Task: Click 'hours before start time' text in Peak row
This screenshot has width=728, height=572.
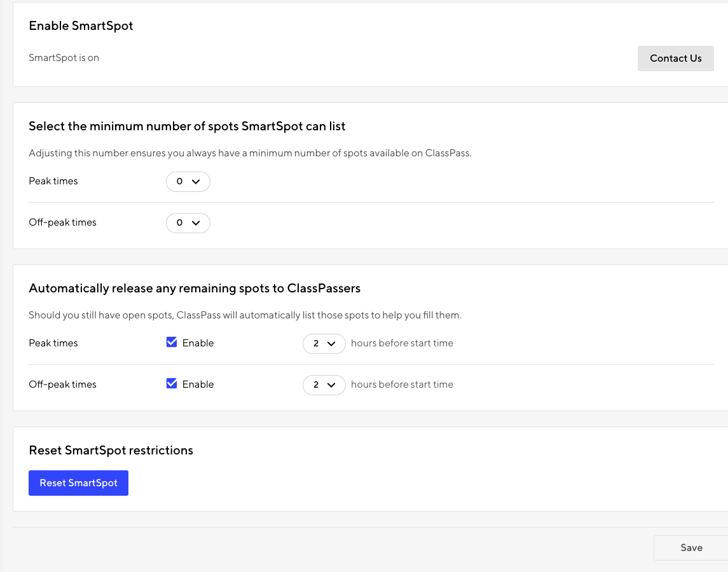Action: click(402, 343)
